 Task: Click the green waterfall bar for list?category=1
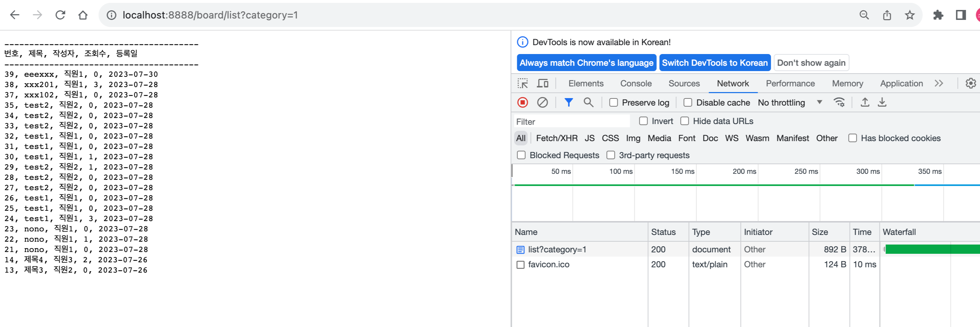932,250
